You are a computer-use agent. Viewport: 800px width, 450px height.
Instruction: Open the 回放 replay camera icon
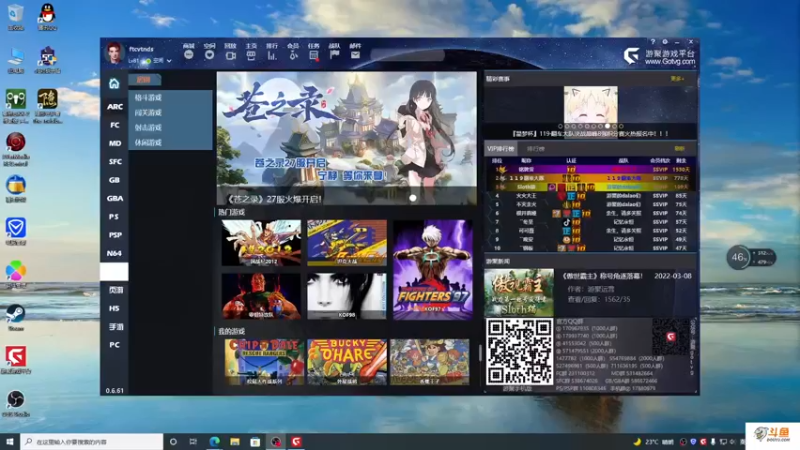point(231,55)
